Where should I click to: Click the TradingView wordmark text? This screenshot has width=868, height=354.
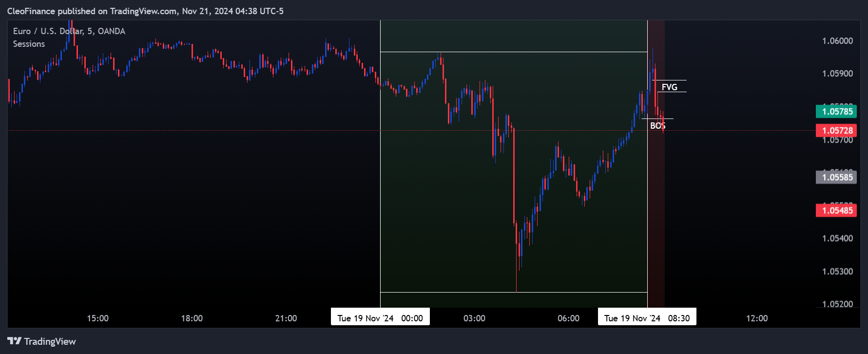[50, 341]
